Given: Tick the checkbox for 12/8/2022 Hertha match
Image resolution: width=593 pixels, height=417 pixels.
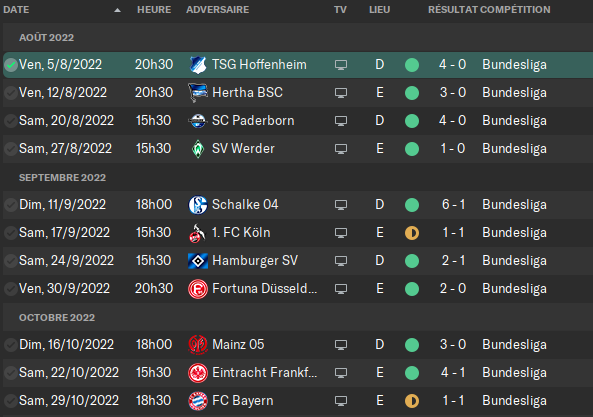Looking at the screenshot, I should pyautogui.click(x=11, y=93).
